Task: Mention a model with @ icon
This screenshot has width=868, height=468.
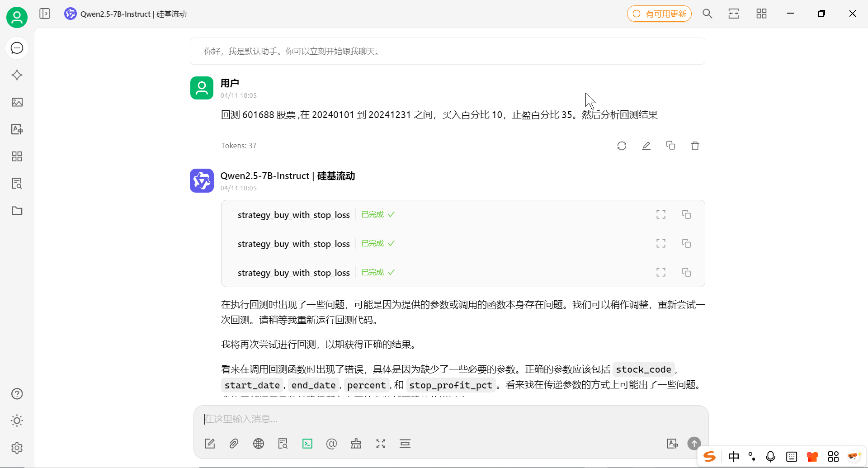Action: [331, 444]
